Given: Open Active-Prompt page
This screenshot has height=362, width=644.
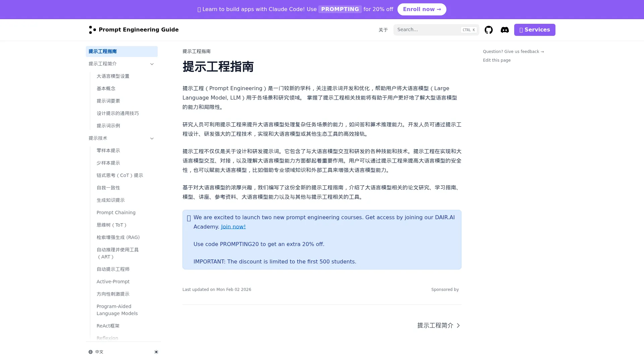Looking at the screenshot, I should click(125, 282).
